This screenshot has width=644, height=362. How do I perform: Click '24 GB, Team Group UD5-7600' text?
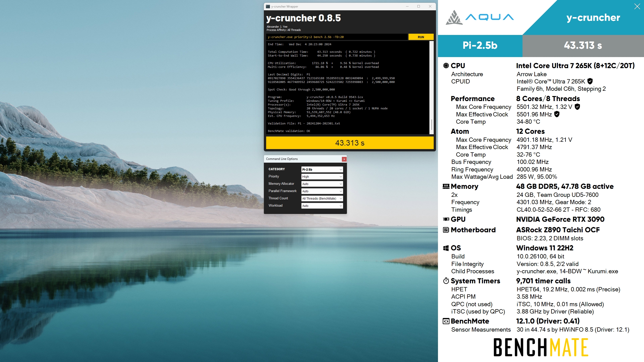557,195
